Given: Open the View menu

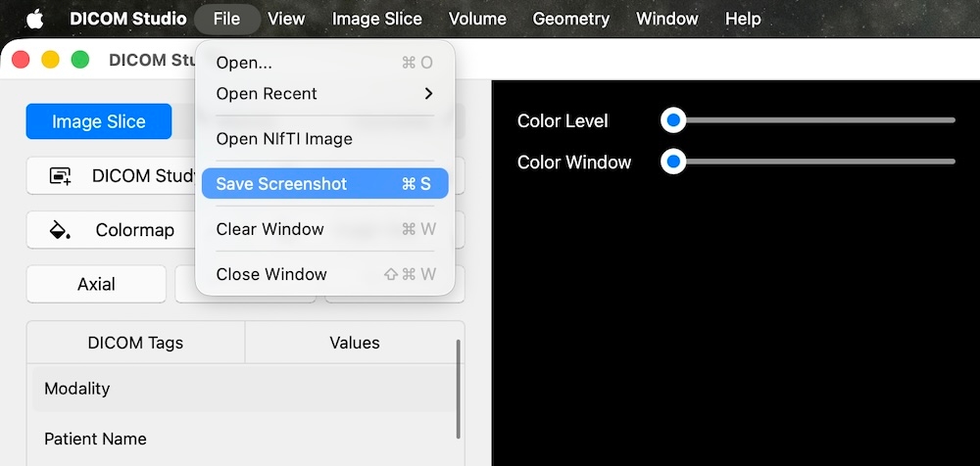Looking at the screenshot, I should point(286,19).
